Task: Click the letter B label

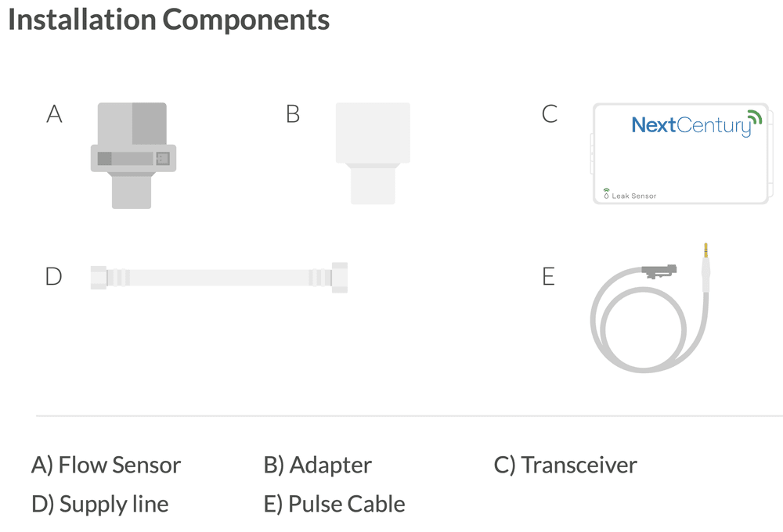Action: click(x=293, y=113)
